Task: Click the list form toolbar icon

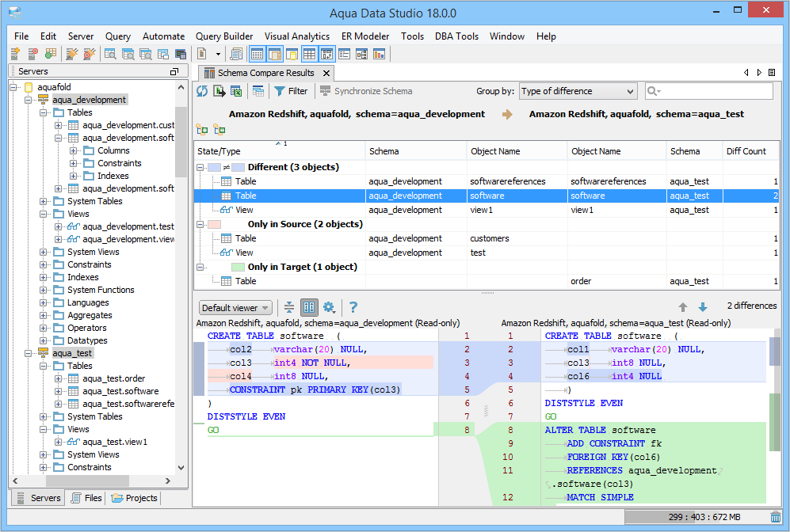Action: 344,54
